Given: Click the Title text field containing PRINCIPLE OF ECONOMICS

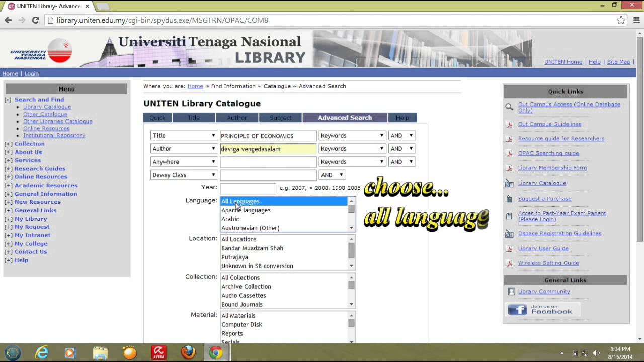Looking at the screenshot, I should [268, 136].
